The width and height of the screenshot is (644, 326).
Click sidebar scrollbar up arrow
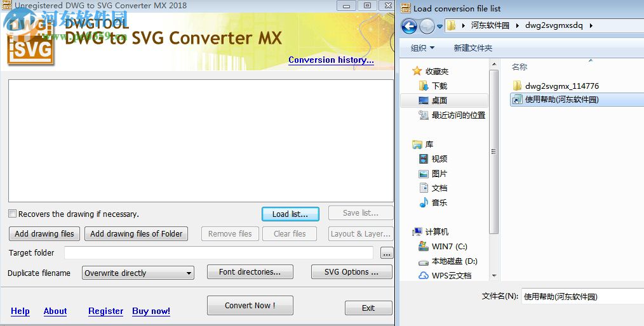pyautogui.click(x=494, y=65)
